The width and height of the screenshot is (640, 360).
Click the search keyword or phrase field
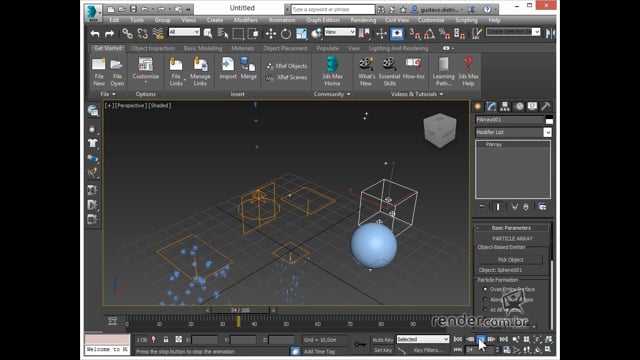point(333,9)
